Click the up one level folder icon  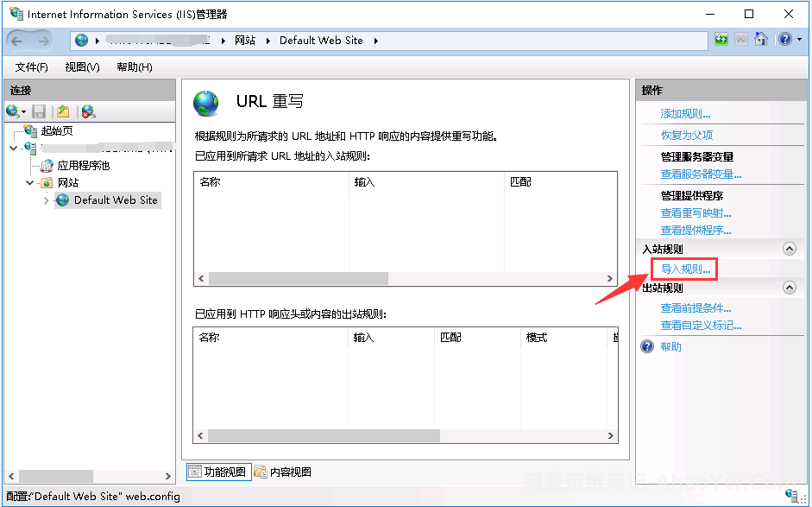(x=62, y=111)
